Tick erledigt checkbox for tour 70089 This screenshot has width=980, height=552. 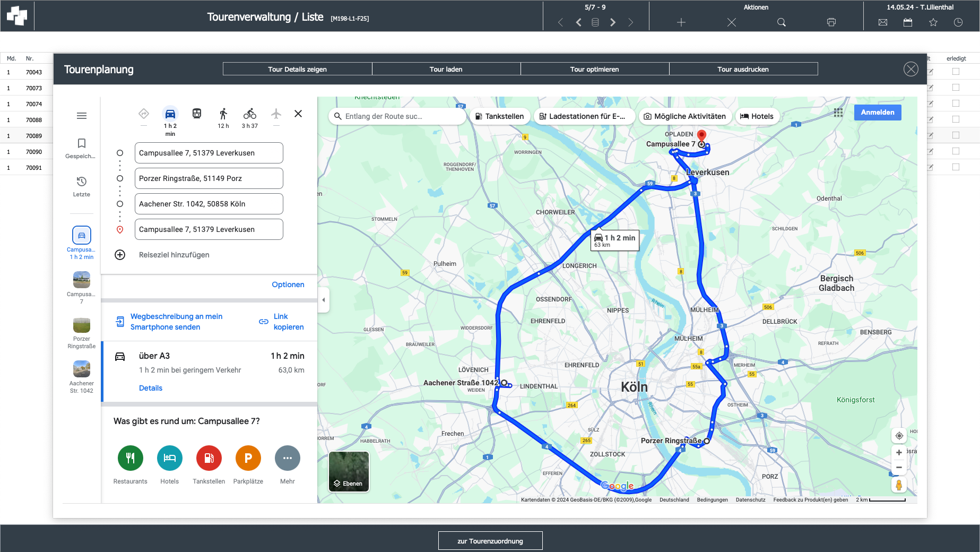[956, 135]
